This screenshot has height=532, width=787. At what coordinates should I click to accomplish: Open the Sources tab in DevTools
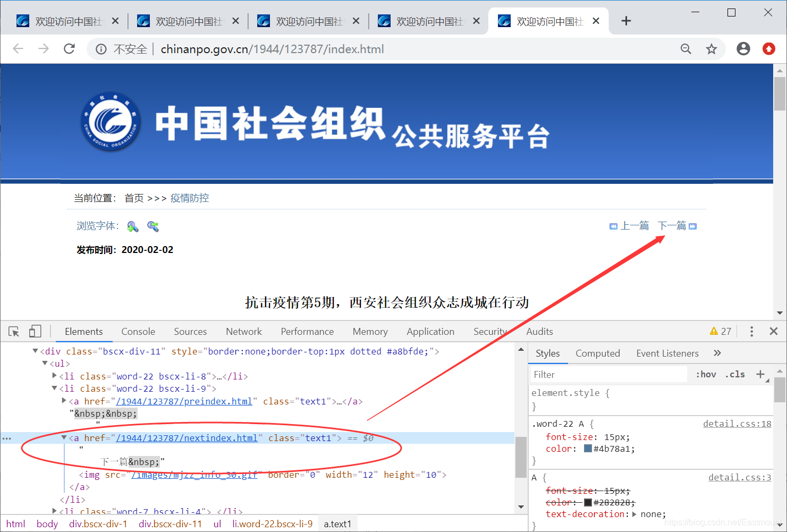tap(190, 332)
